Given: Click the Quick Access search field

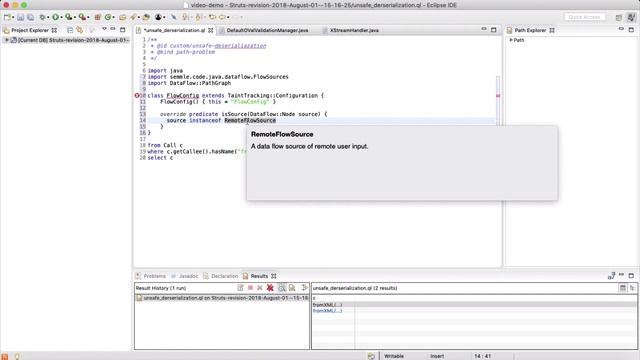Looking at the screenshot, I should coord(584,17).
